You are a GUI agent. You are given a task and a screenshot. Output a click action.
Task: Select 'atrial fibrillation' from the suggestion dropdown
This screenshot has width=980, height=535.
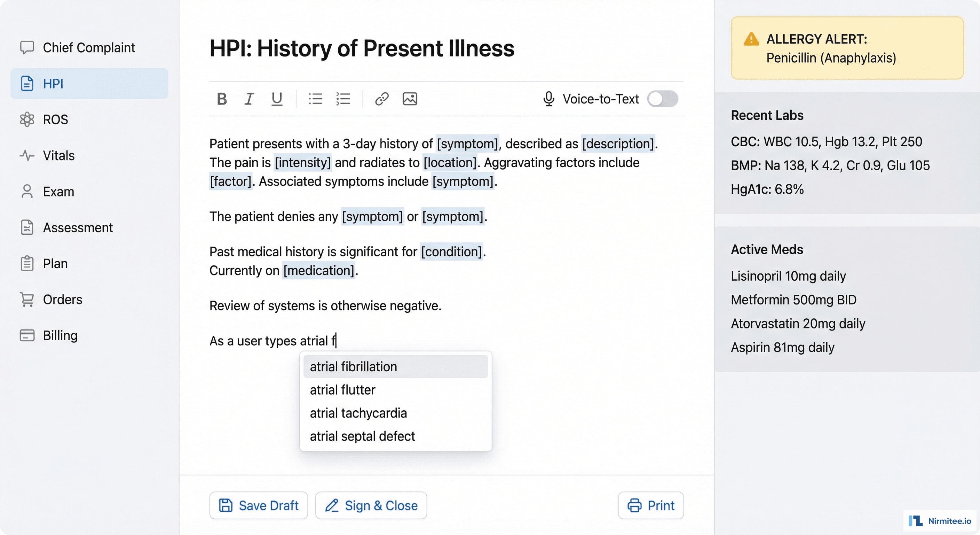395,366
